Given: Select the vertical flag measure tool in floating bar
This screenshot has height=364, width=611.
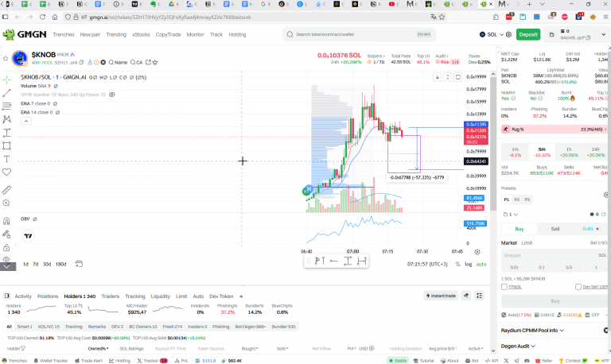Looking at the screenshot, I should [x=320, y=261].
